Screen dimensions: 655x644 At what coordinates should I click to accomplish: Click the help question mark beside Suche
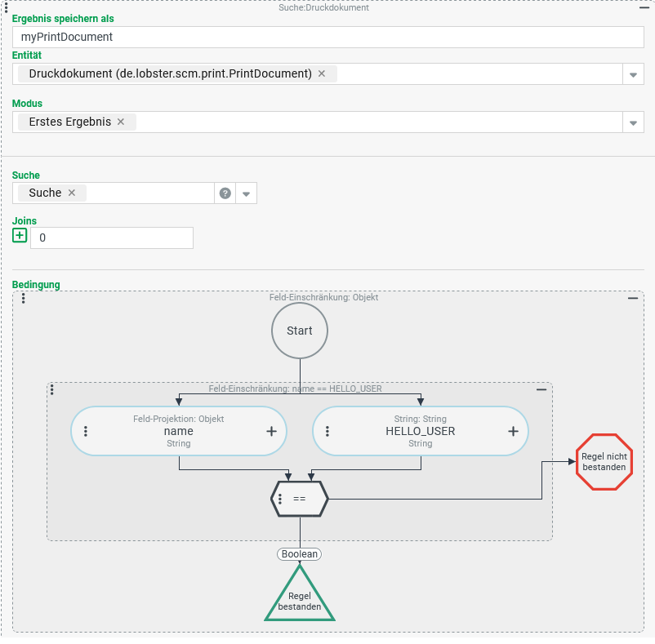coord(225,193)
